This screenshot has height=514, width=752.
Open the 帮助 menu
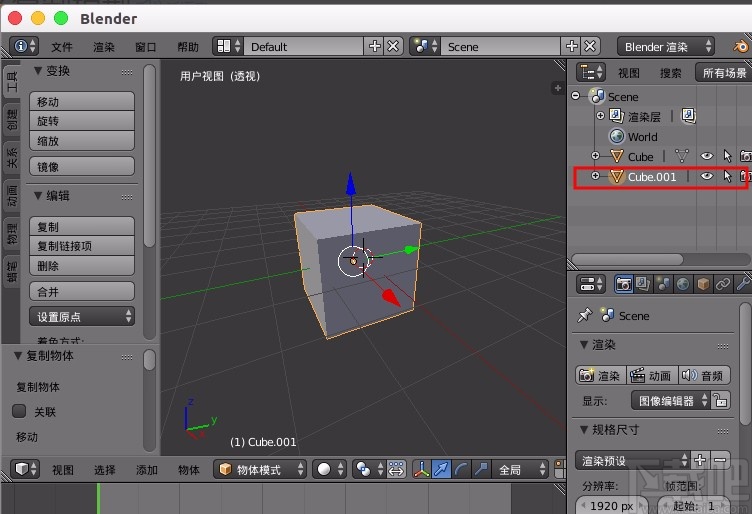point(188,47)
